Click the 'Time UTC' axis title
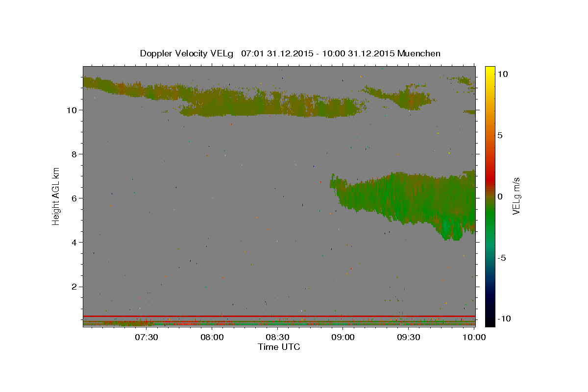Image resolution: width=588 pixels, height=392 pixels. (x=279, y=347)
